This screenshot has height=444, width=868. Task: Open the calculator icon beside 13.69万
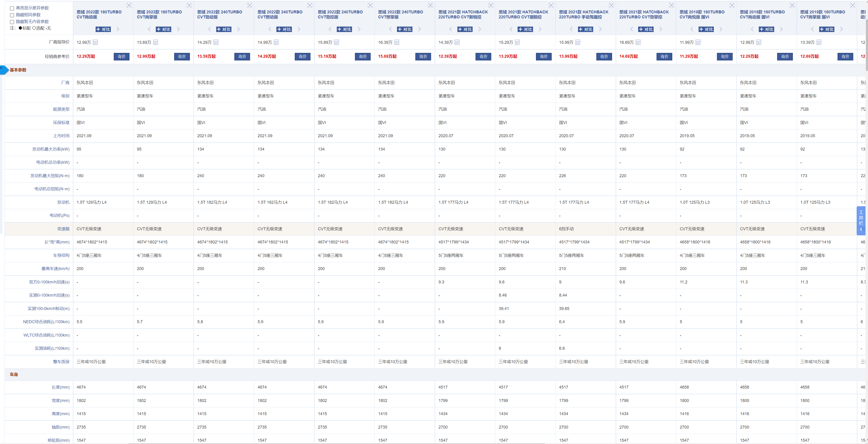click(x=156, y=42)
